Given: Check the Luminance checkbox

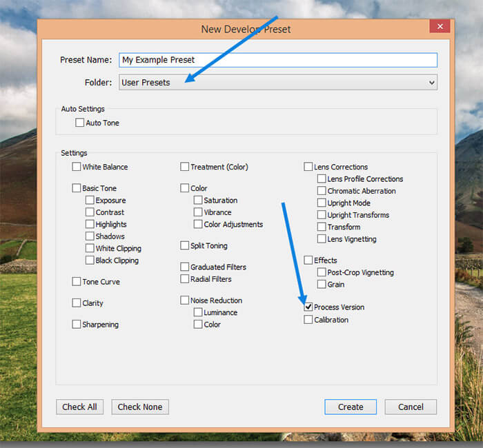Looking at the screenshot, I should (x=198, y=312).
